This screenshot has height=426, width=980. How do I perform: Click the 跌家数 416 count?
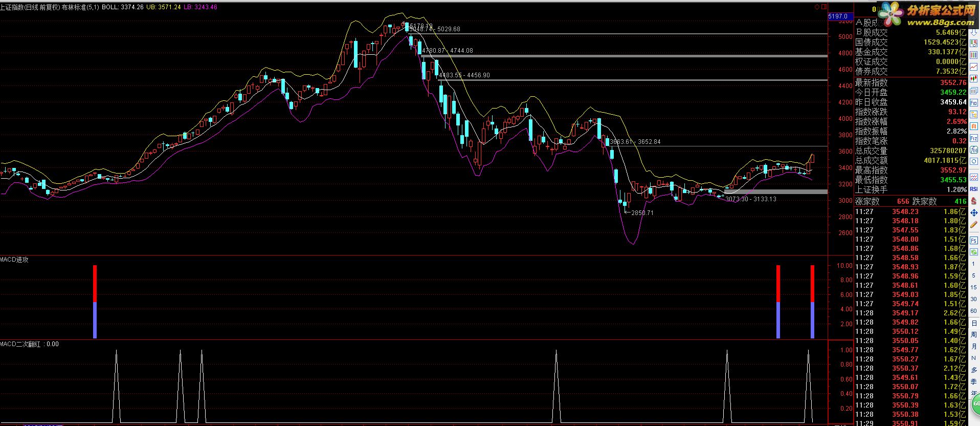(x=960, y=201)
